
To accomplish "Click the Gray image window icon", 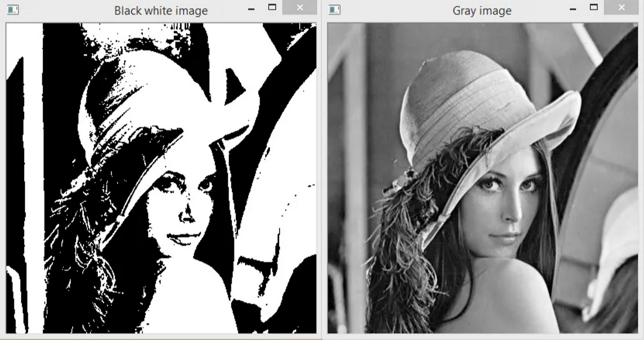I will click(335, 10).
